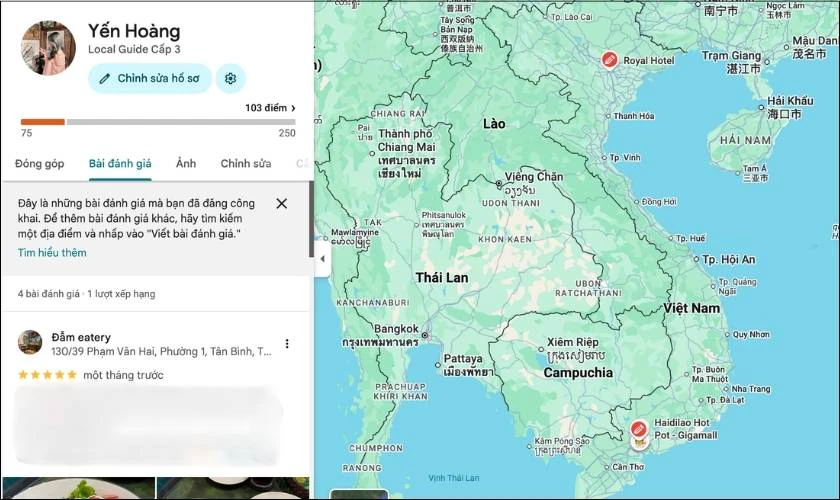Click the Đẫm eatery place thumbnail
The image size is (840, 500).
30,342
